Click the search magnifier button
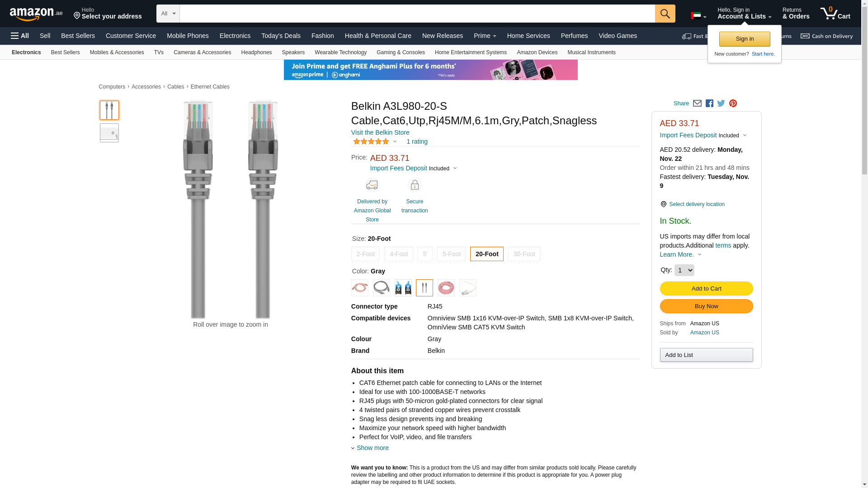868x488 pixels. coord(665,14)
